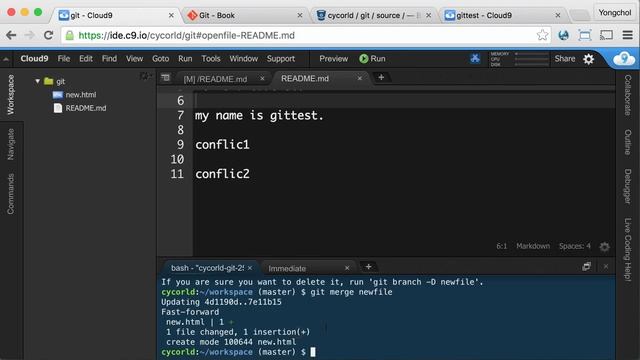Viewport: 640px width, 360px height.
Task: Toggle the Outline side panel
Action: point(628,142)
